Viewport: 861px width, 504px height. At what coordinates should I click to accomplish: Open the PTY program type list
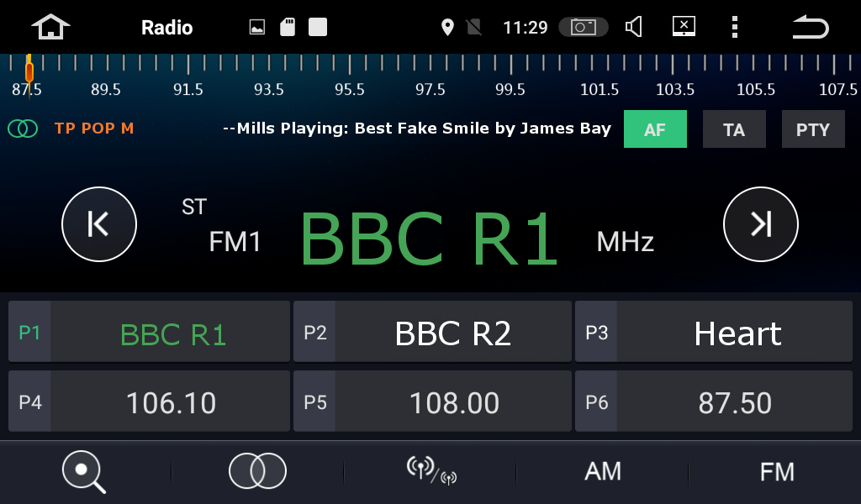tap(812, 129)
